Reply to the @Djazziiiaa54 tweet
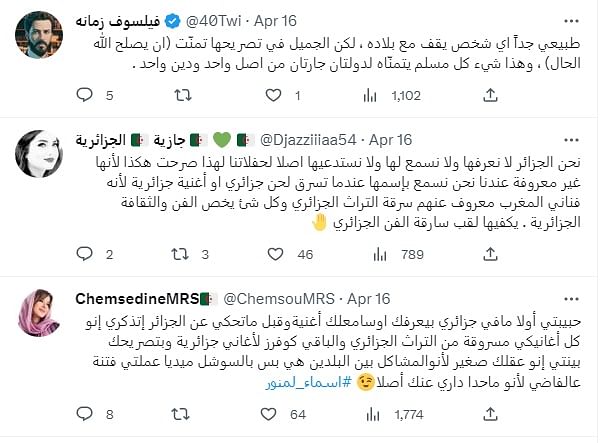The height and width of the screenshot is (443, 601). (85, 254)
